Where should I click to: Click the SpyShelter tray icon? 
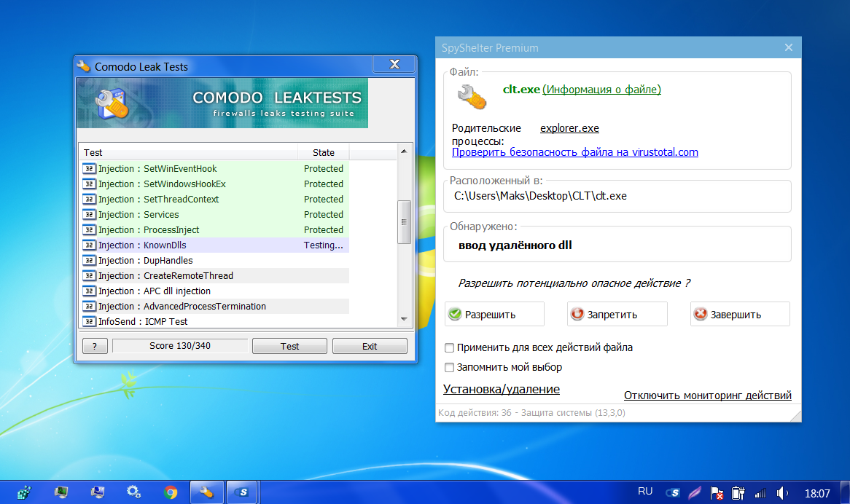point(675,493)
